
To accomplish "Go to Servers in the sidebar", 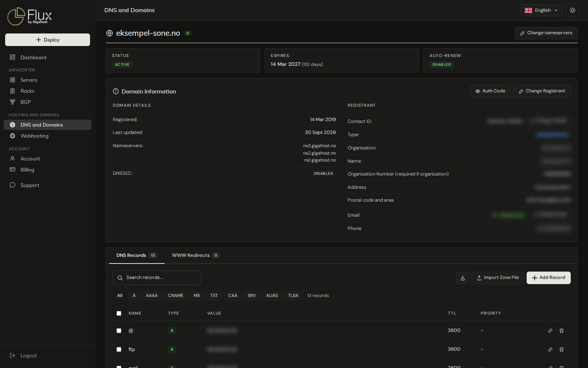I will (47, 80).
